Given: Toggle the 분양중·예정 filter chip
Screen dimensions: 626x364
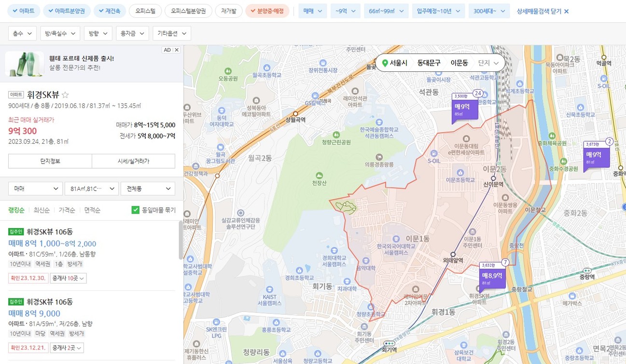Looking at the screenshot, I should point(267,11).
